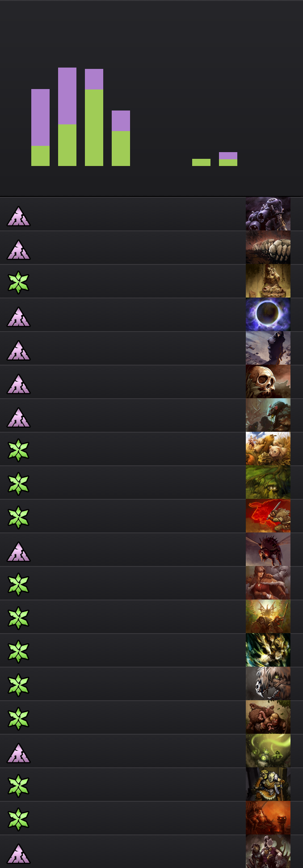Screen dimensions: 303x868
Task: Click the purple icon beside the cannon robot card
Action: 19,216
